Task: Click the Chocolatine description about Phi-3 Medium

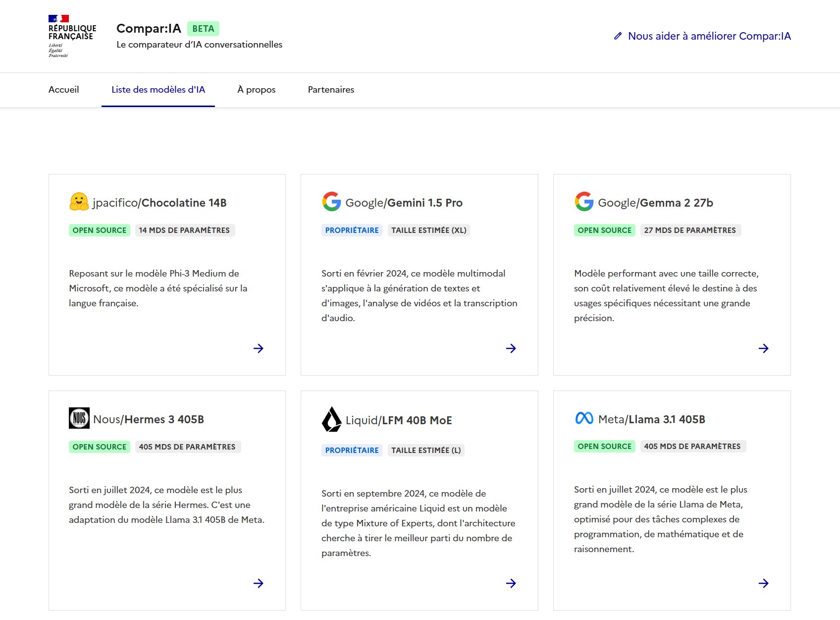Action: pos(158,288)
